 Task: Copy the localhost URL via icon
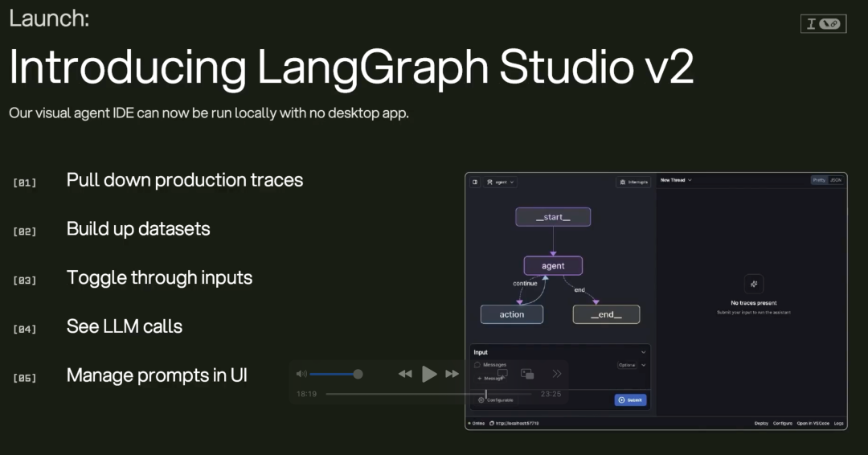coord(492,424)
